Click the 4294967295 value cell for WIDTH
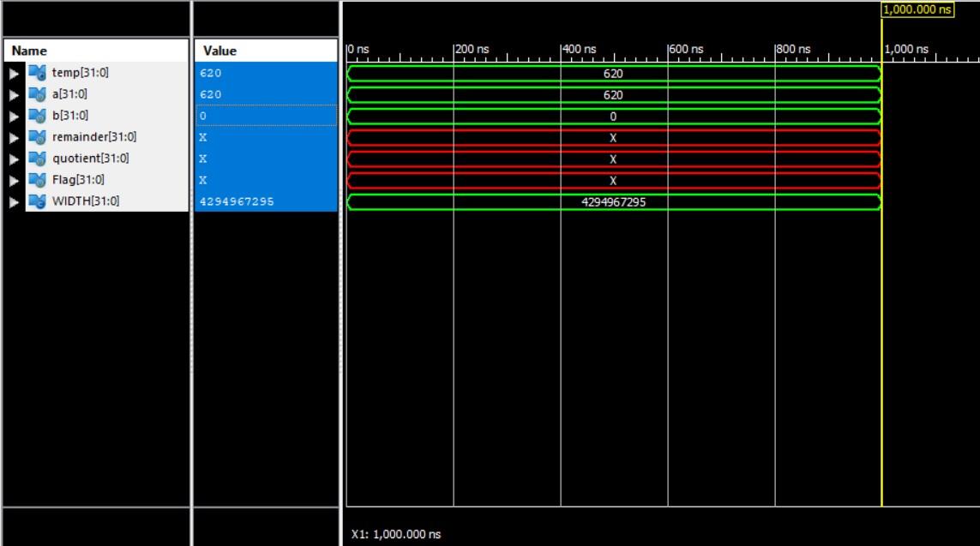 point(267,201)
